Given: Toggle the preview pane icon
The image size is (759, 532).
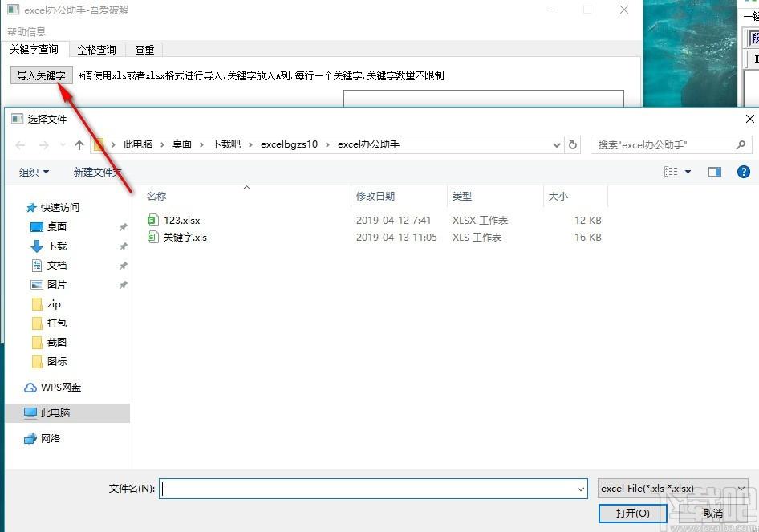Looking at the screenshot, I should tap(714, 172).
